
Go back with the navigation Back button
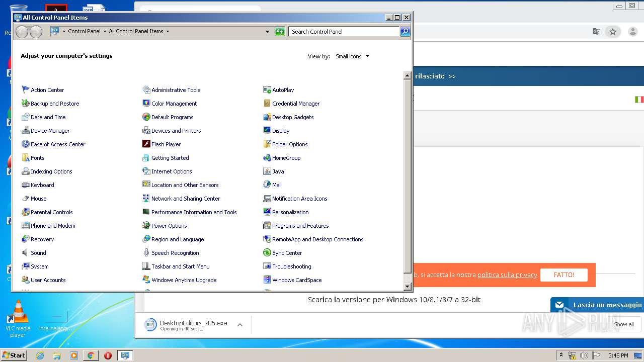coord(22,32)
